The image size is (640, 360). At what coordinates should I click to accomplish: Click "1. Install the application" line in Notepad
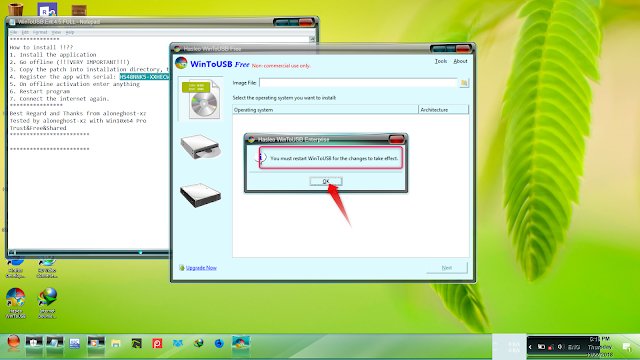click(x=53, y=55)
